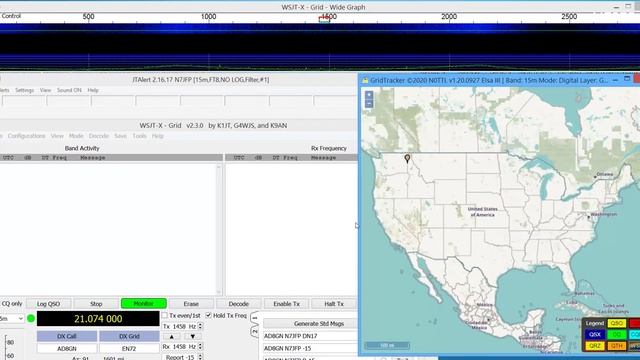Click the DX Call button

[67, 336]
